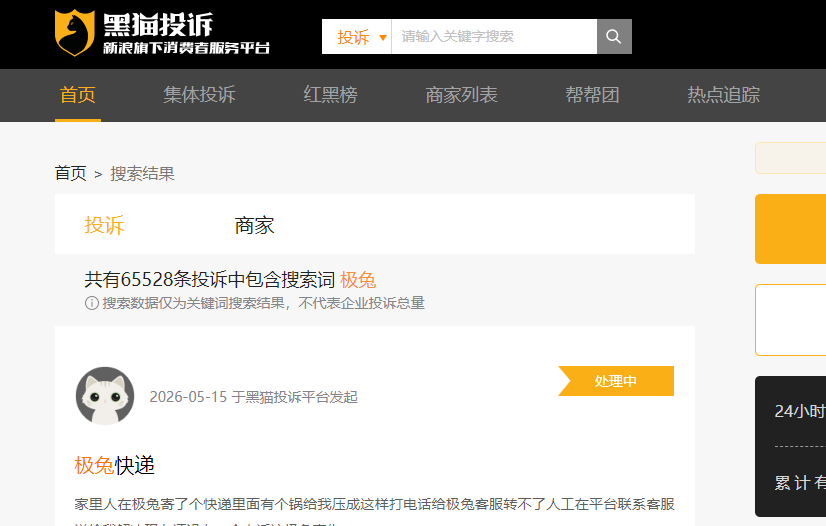This screenshot has width=826, height=526.
Task: Click the complaint text starting 家里人在极兔寄了个快递
Action: [374, 504]
